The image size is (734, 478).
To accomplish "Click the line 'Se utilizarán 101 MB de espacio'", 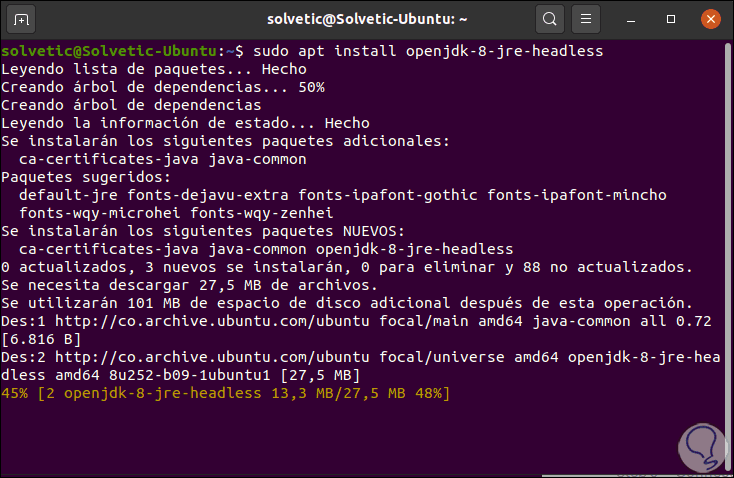I will pyautogui.click(x=347, y=303).
